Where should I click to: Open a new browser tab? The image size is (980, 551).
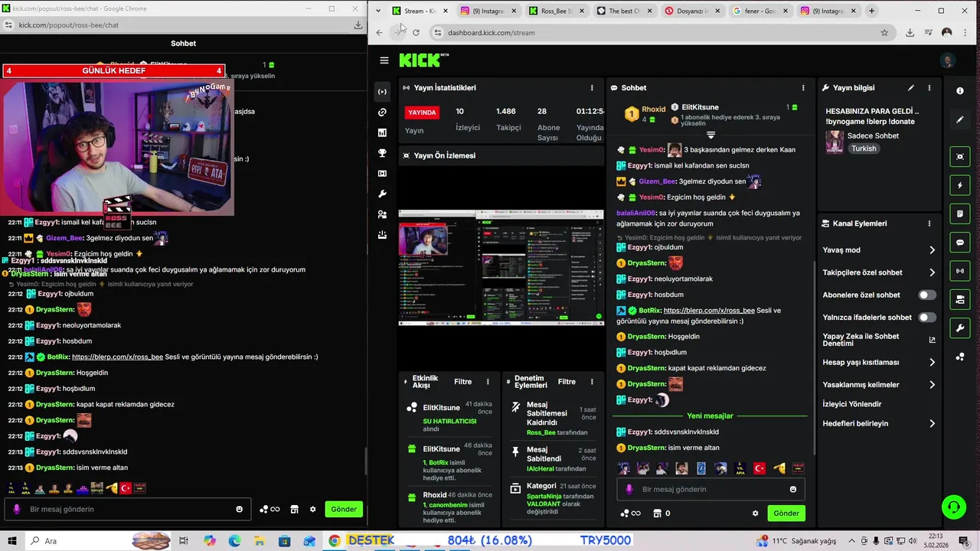pos(871,11)
